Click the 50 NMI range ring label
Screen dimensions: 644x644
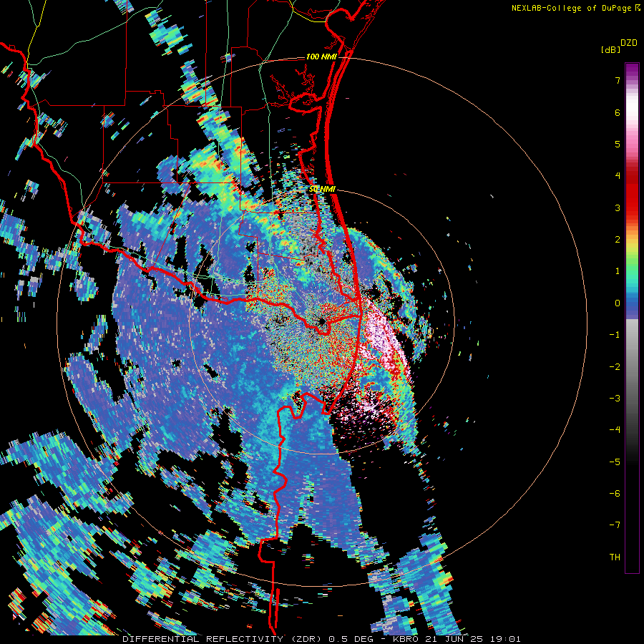(323, 189)
